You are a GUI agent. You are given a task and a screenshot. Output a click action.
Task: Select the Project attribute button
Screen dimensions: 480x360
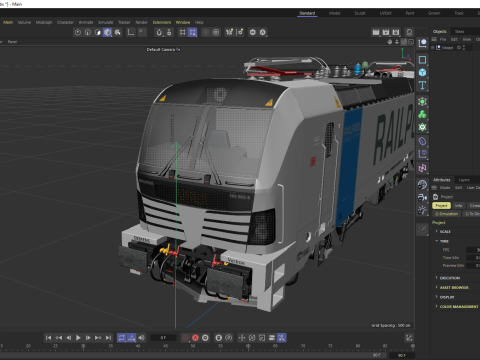click(441, 206)
